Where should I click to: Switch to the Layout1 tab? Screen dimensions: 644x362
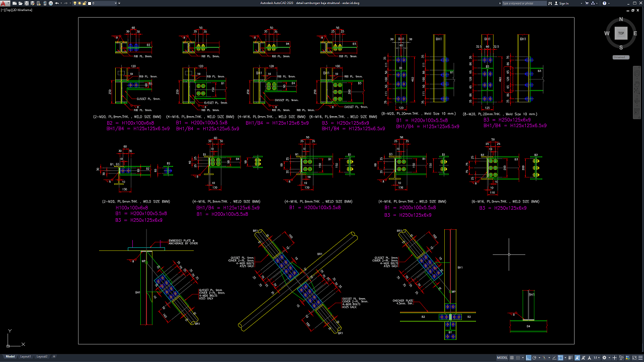[25, 356]
